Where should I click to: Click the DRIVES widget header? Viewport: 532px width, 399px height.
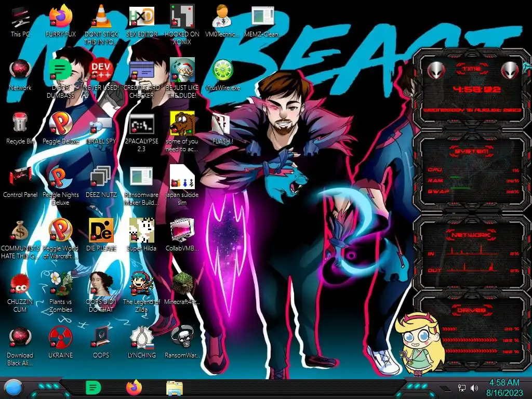(x=472, y=310)
